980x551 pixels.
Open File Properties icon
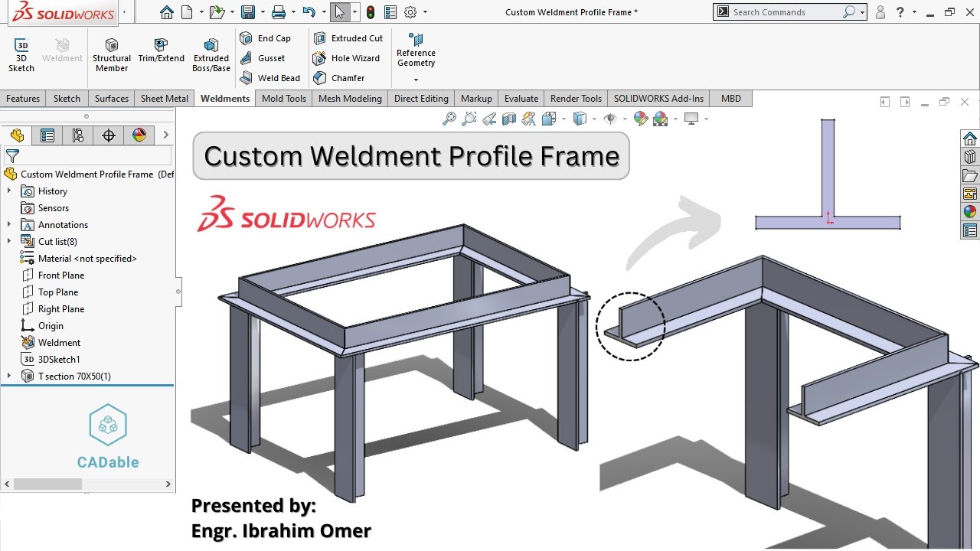pos(390,12)
